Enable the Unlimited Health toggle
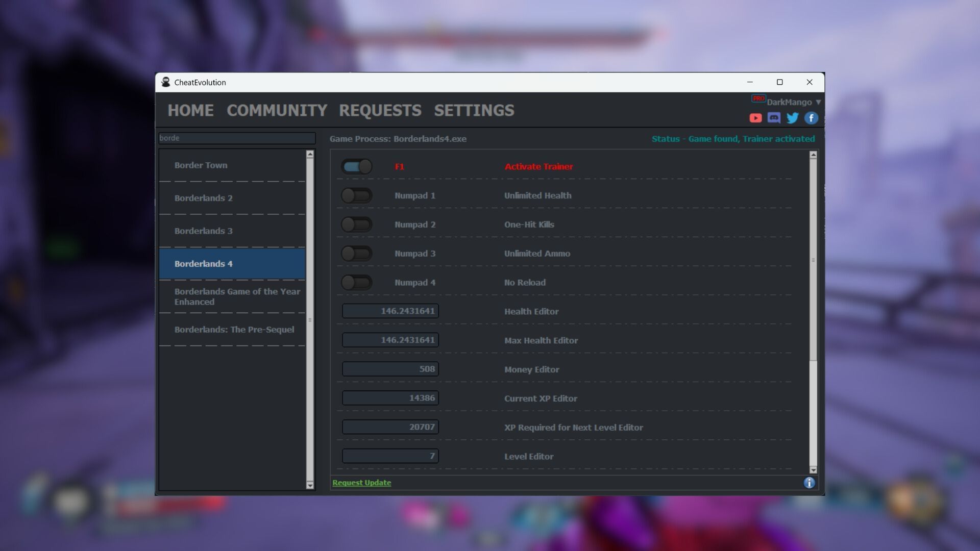The height and width of the screenshot is (551, 980). pos(357,195)
